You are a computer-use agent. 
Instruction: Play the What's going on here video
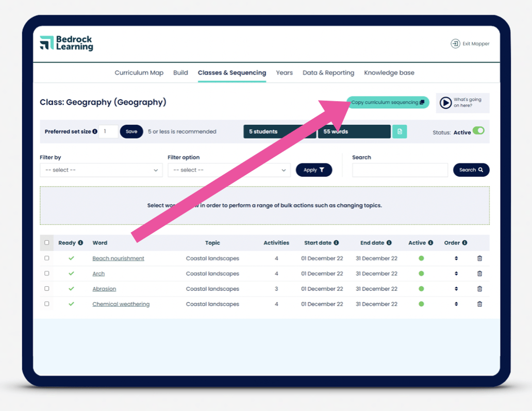(446, 103)
